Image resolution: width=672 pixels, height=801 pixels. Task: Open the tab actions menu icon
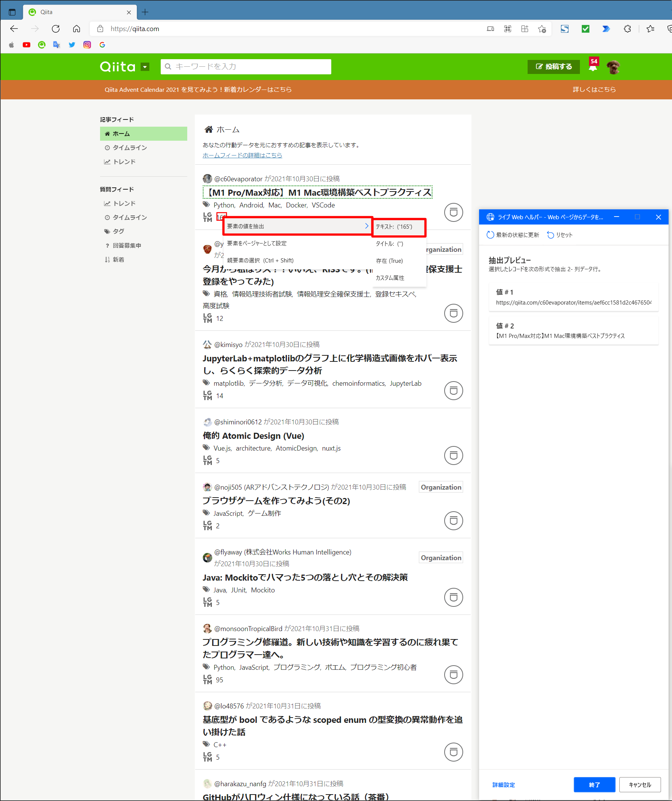[x=12, y=12]
